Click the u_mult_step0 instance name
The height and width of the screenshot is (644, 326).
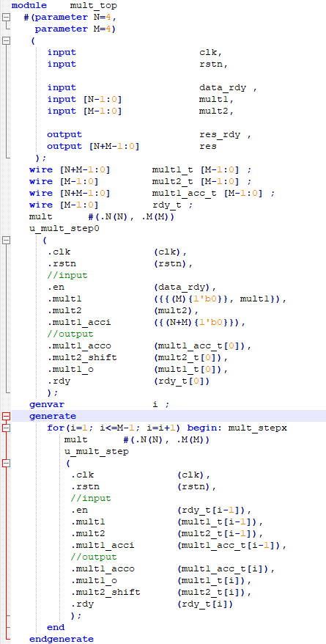(x=64, y=228)
